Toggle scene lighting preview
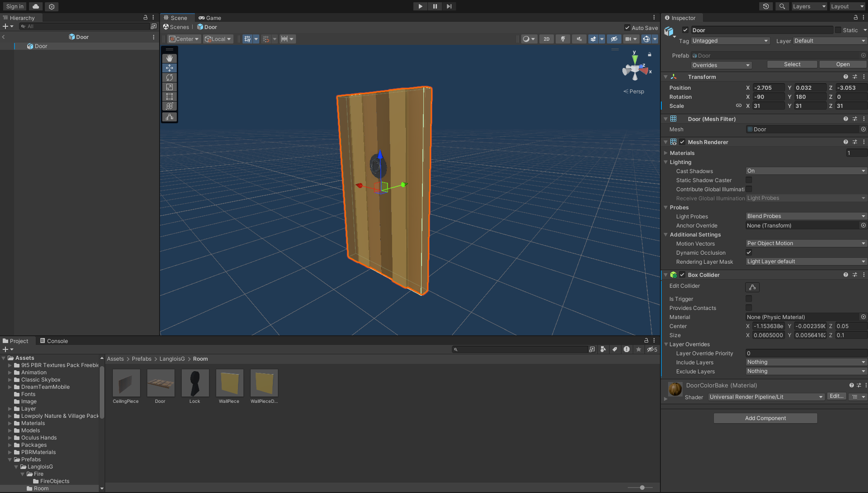Viewport: 868px width, 493px height. (x=563, y=39)
